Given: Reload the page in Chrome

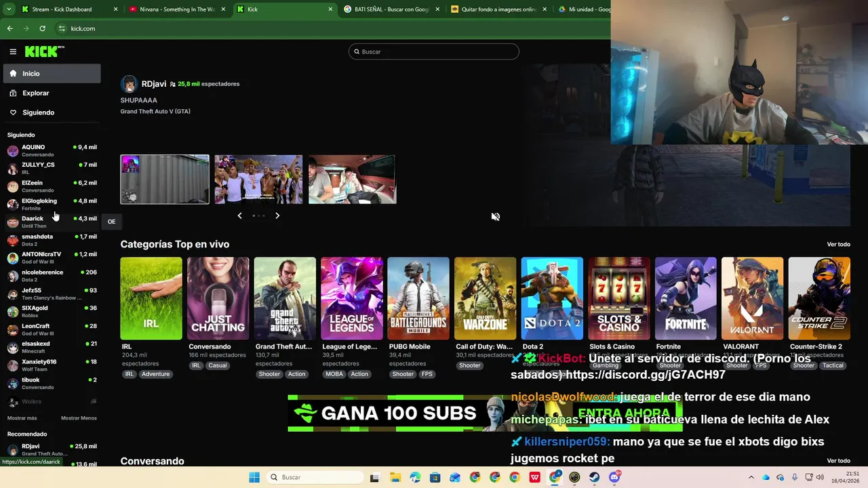Looking at the screenshot, I should [x=42, y=28].
